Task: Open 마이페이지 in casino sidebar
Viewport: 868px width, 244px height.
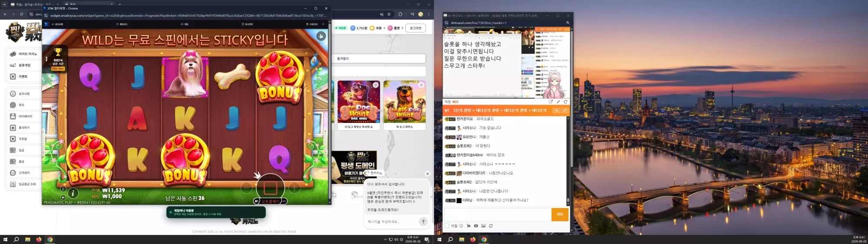Action: point(24,116)
